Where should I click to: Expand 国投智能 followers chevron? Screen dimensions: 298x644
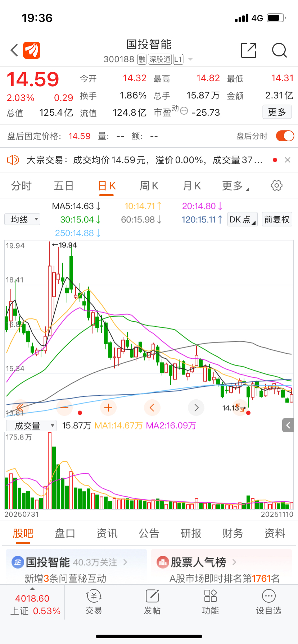click(x=125, y=562)
